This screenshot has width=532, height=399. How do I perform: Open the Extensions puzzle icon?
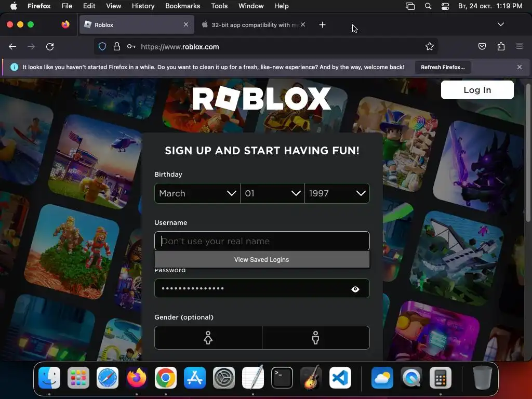click(501, 46)
